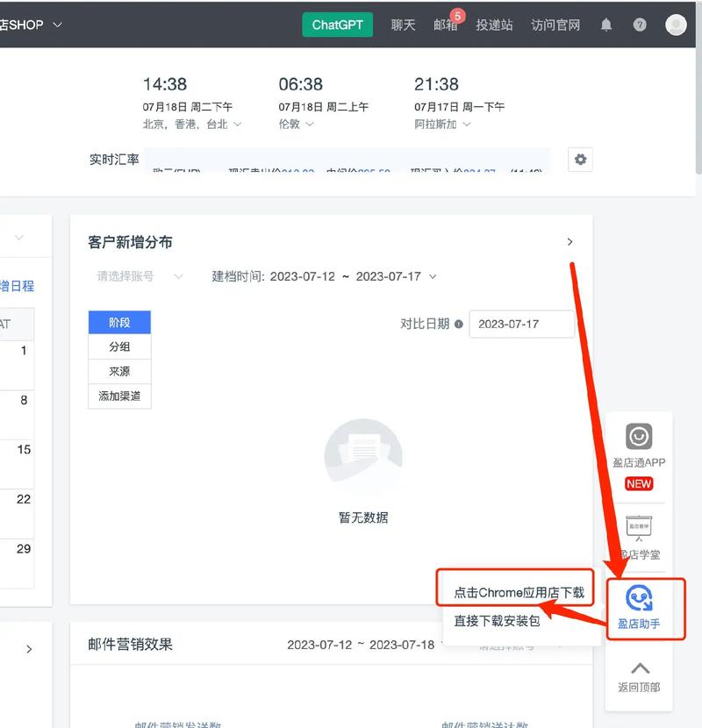The width and height of the screenshot is (702, 728).
Task: Open the 邮箱 mailbox menu item
Action: [x=446, y=25]
